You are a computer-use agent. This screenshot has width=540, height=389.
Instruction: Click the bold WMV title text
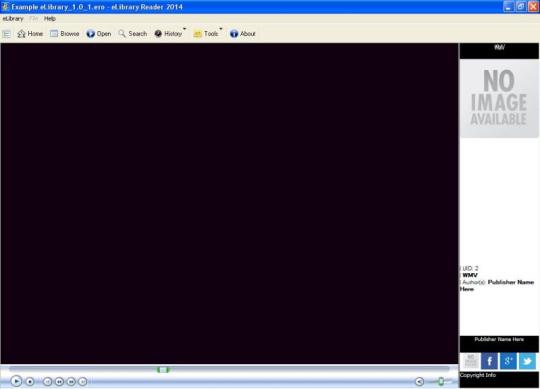(470, 275)
